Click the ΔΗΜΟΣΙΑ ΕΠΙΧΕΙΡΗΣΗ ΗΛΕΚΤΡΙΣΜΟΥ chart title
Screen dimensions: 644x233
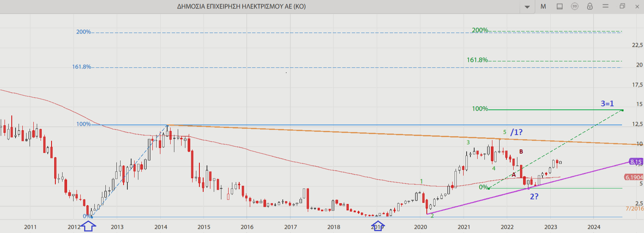click(x=241, y=6)
